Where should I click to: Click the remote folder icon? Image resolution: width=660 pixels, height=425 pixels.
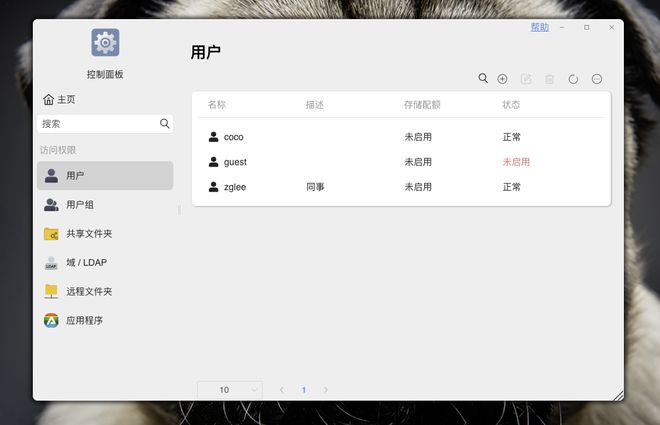(51, 291)
